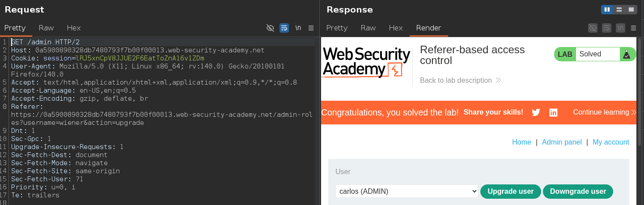Click the Host header line
This screenshot has height=205, width=644.
[x=138, y=50]
